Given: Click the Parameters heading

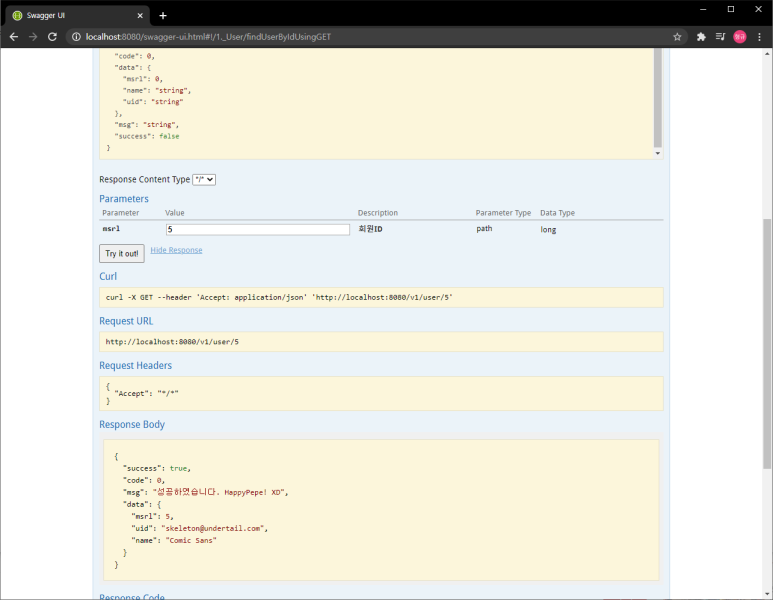Looking at the screenshot, I should pyautogui.click(x=124, y=199).
